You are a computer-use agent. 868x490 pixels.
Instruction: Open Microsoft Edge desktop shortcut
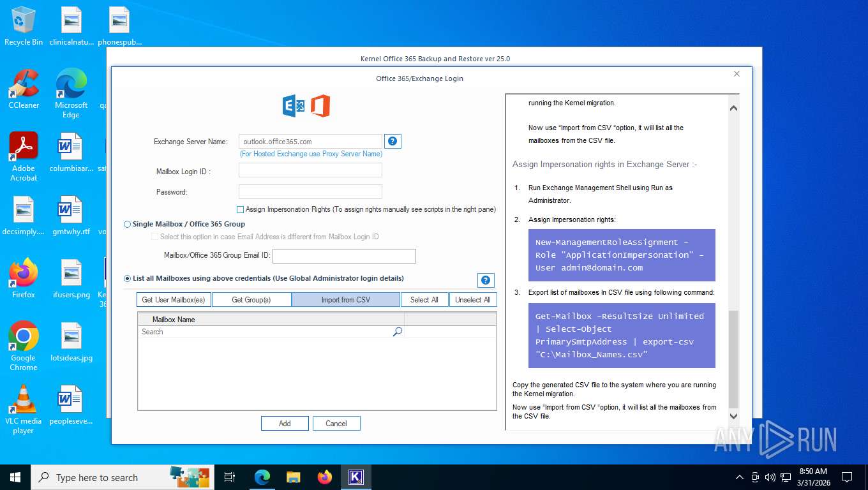(x=71, y=94)
